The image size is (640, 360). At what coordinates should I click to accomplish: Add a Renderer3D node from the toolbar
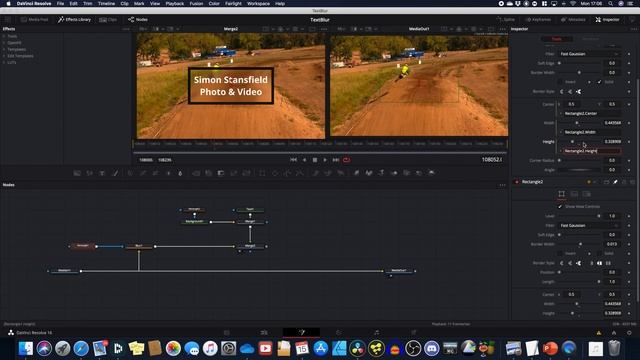pyautogui.click(x=431, y=173)
